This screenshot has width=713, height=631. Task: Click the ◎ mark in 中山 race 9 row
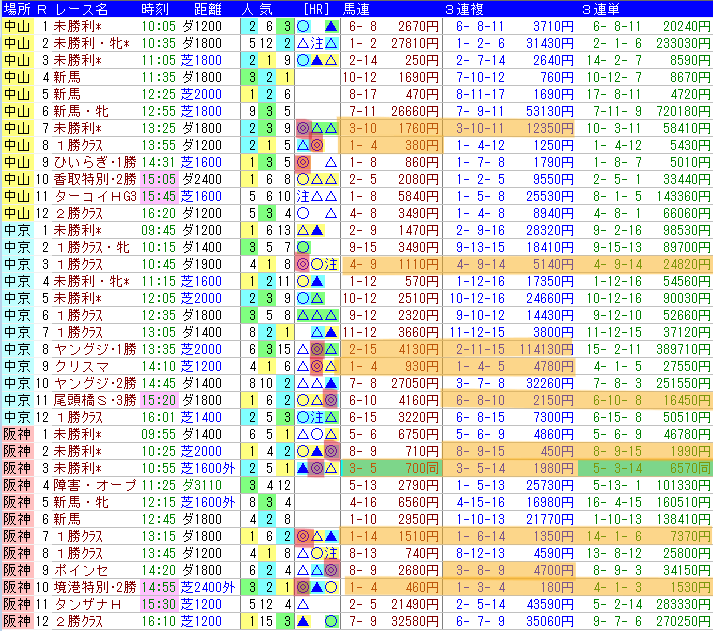[x=303, y=162]
